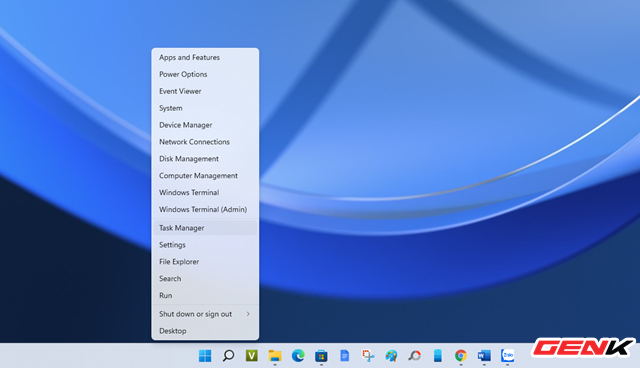The width and height of the screenshot is (640, 368).
Task: Choose Event Viewer in the menu
Action: 205,91
